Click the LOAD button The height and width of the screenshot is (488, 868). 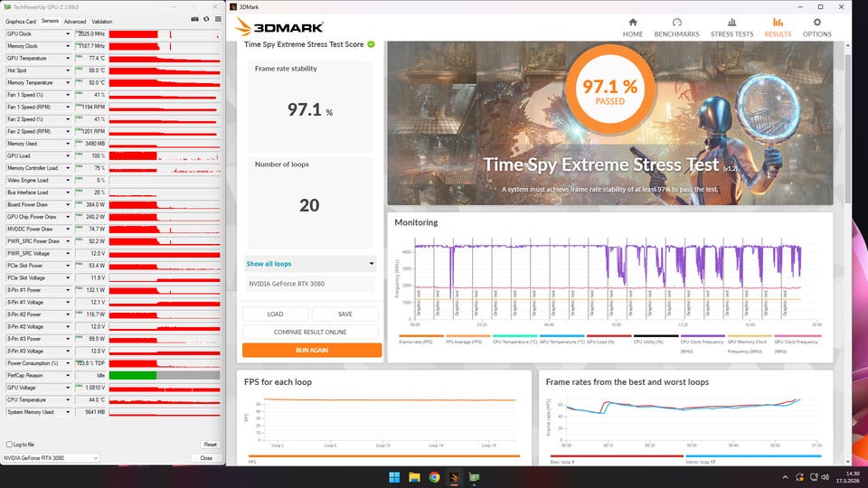coord(275,314)
